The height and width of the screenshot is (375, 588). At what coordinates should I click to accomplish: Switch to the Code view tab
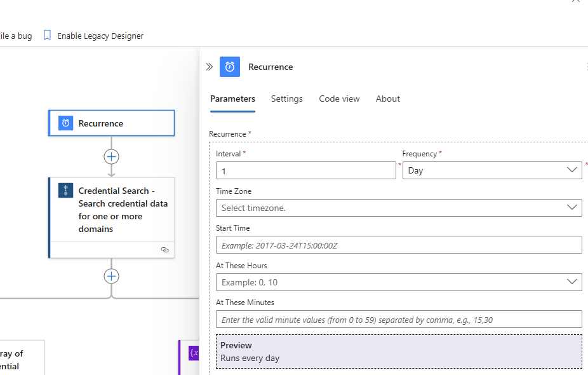[339, 99]
